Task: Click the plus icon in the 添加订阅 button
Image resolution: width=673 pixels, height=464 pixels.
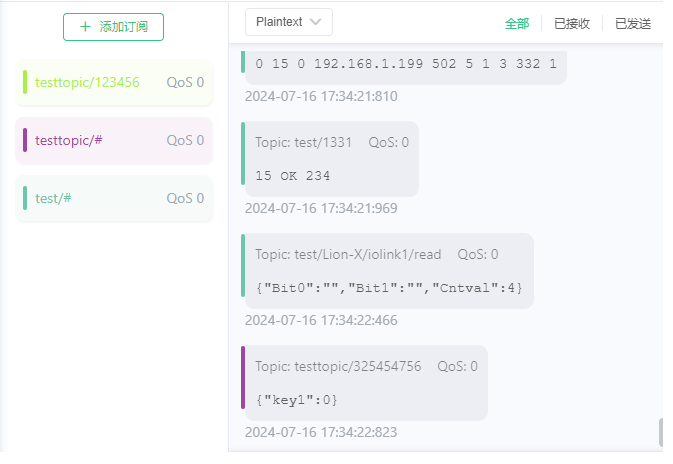Action: tap(85, 27)
